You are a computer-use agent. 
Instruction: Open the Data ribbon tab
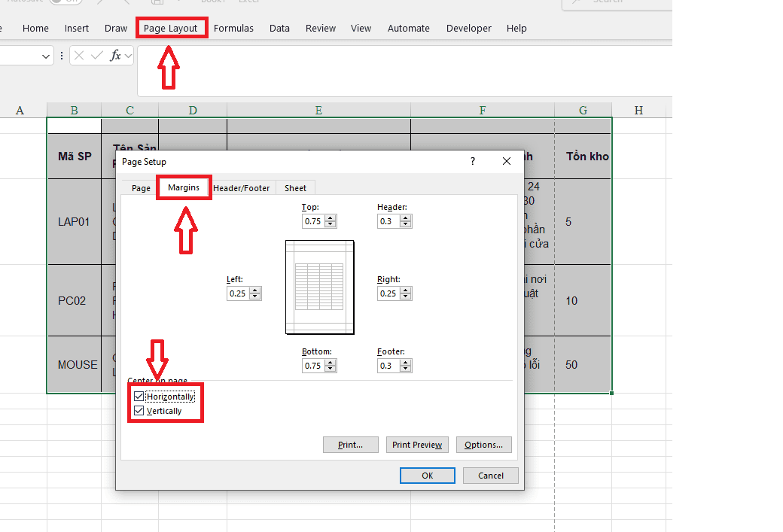279,29
